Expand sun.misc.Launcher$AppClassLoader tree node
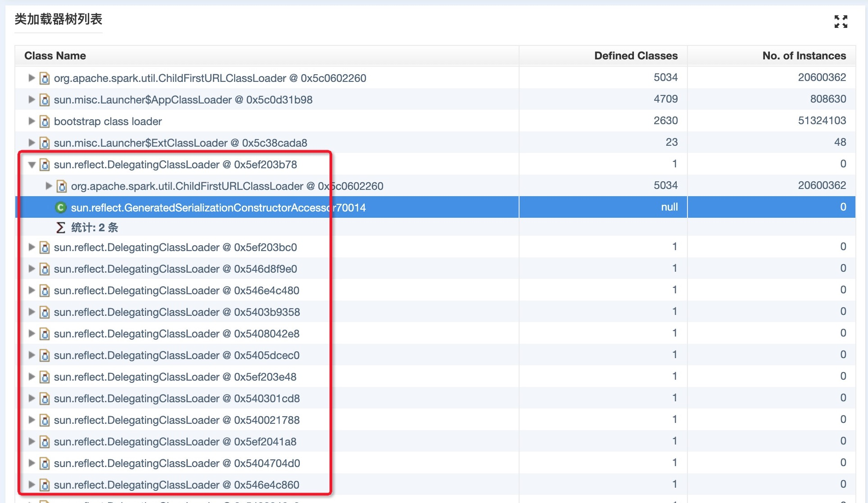Screen dimensions: 868x503 32,99
